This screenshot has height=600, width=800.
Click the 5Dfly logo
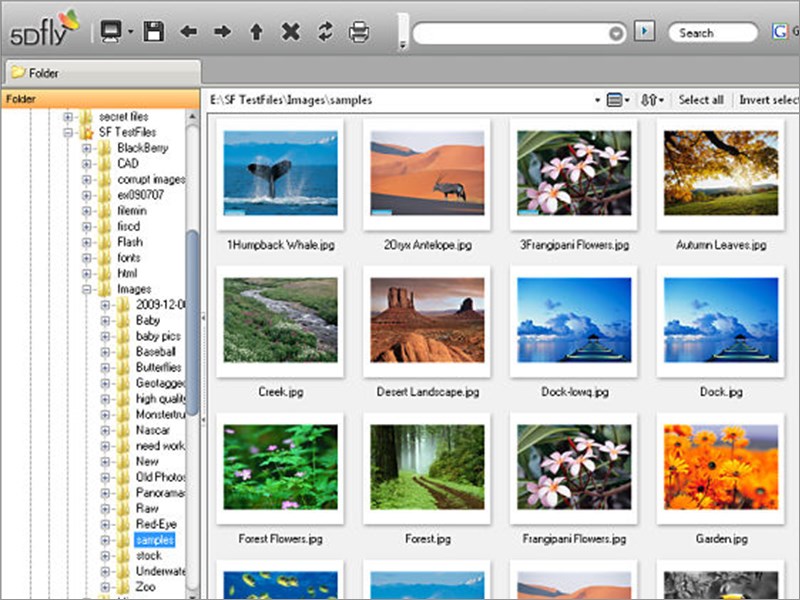[44, 29]
